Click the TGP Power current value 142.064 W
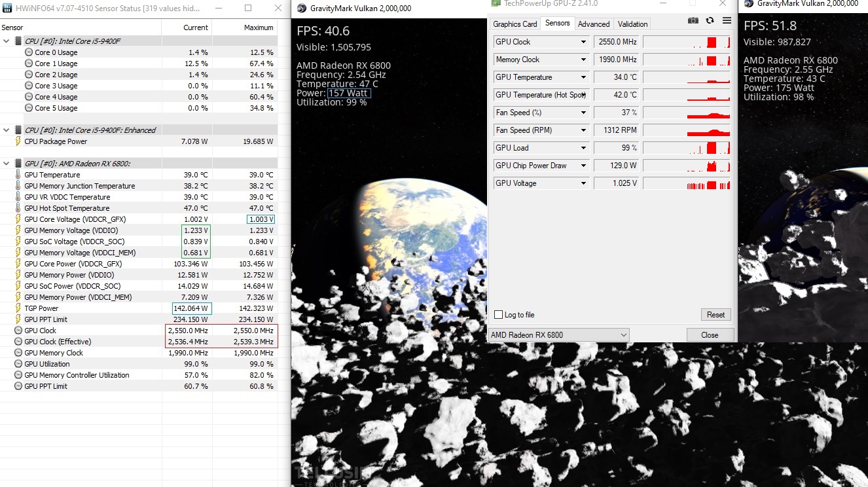The width and height of the screenshot is (868, 487). point(192,308)
